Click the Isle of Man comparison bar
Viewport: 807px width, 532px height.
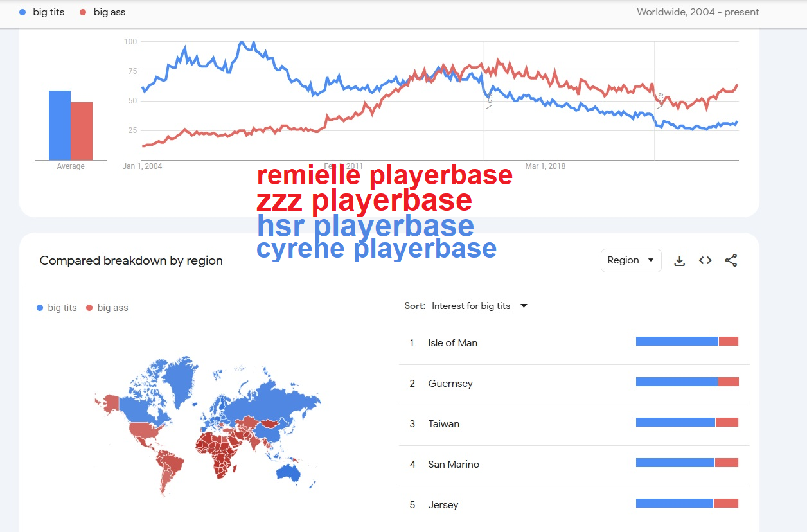click(687, 341)
